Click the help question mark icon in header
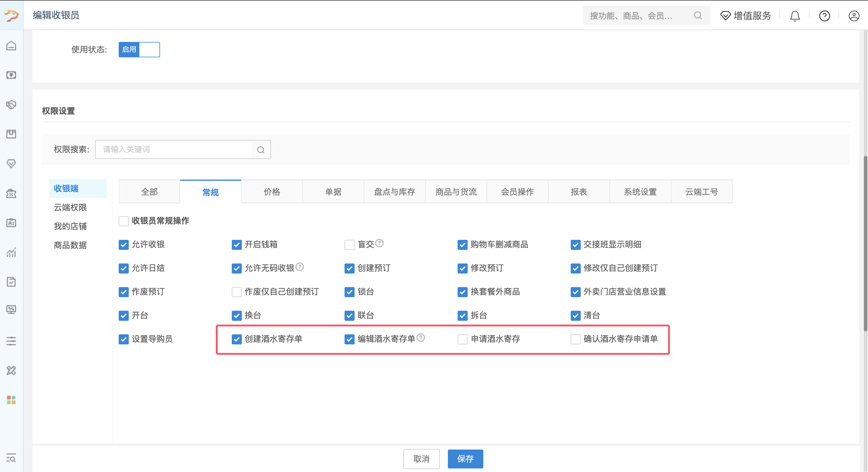 [x=825, y=16]
